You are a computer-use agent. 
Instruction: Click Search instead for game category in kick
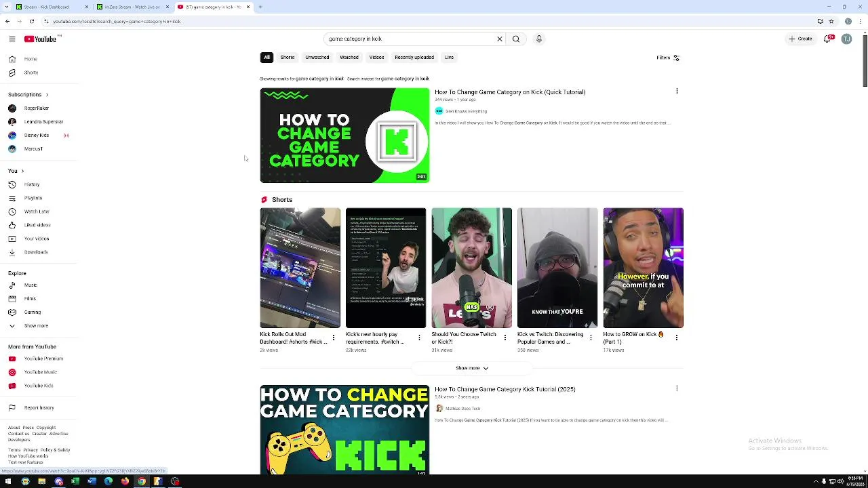pyautogui.click(x=388, y=79)
